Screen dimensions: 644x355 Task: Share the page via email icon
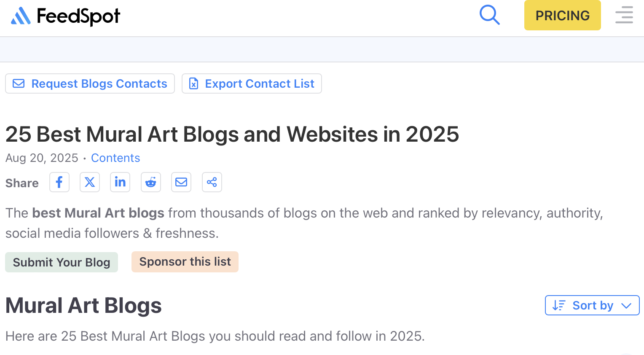tap(181, 182)
